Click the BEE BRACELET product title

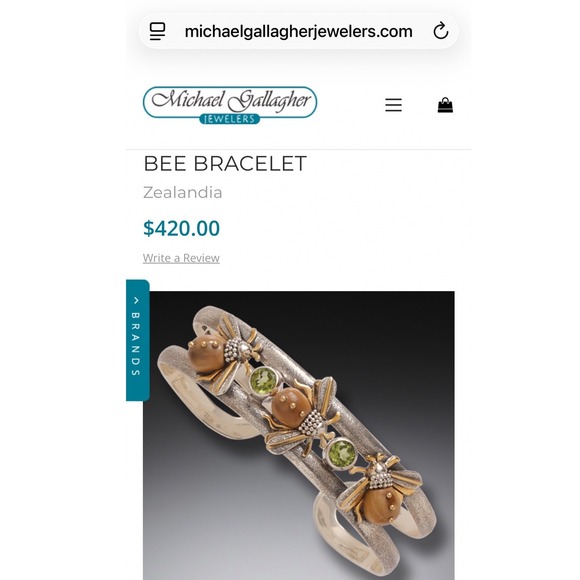[x=225, y=163]
